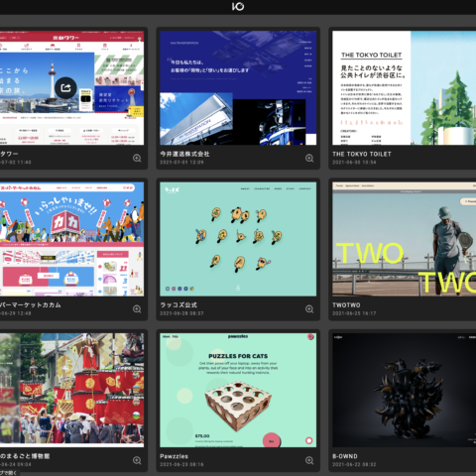Click the date 2021-06-23 08:16
Screen dimensions: 476x476
181,464
